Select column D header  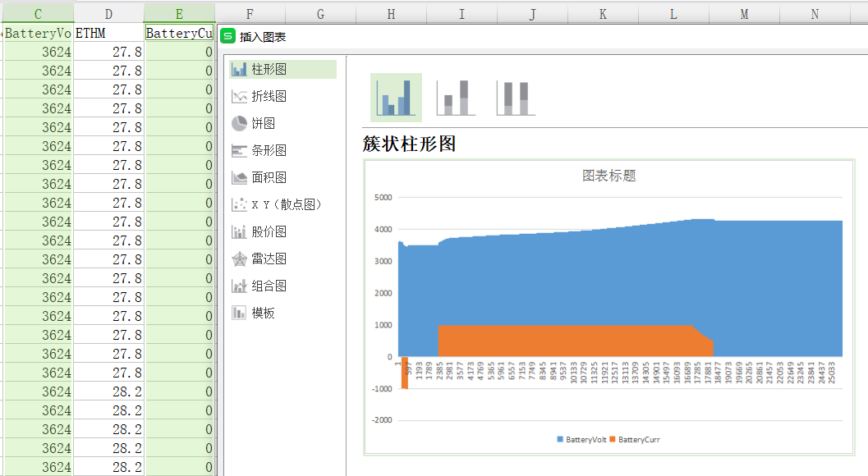pos(108,14)
